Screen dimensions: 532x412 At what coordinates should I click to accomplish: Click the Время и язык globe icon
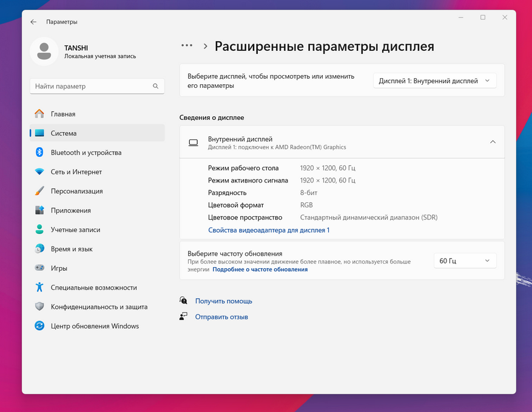(39, 249)
